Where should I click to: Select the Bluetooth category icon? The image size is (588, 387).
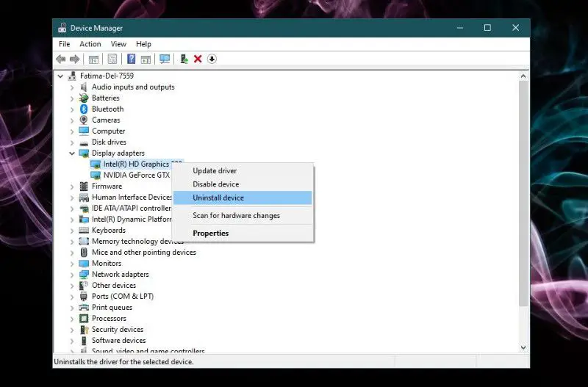(84, 109)
